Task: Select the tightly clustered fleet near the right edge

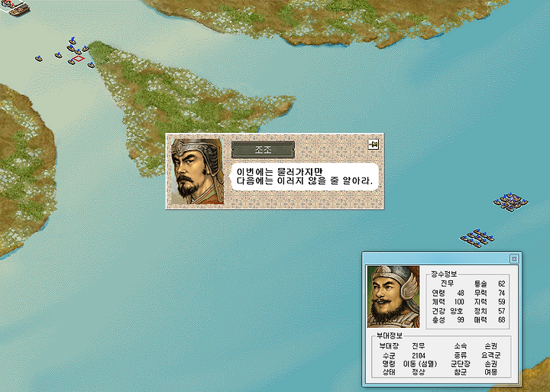Action: coord(510,202)
